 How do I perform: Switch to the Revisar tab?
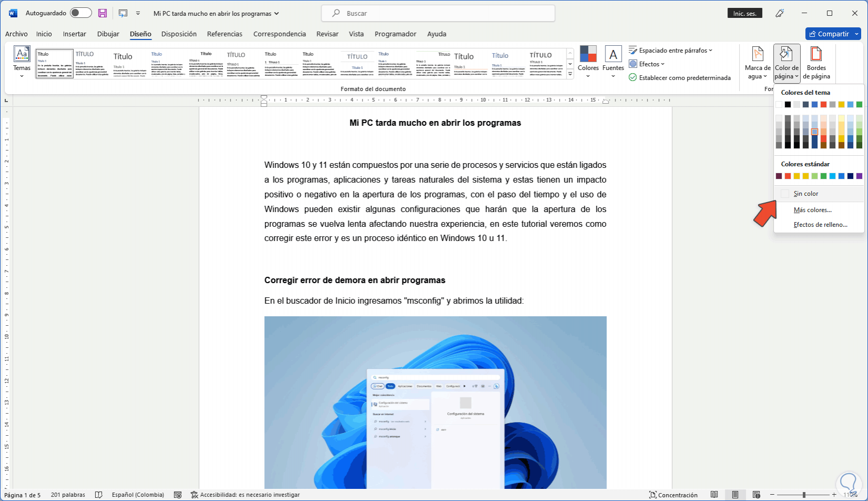pos(327,34)
